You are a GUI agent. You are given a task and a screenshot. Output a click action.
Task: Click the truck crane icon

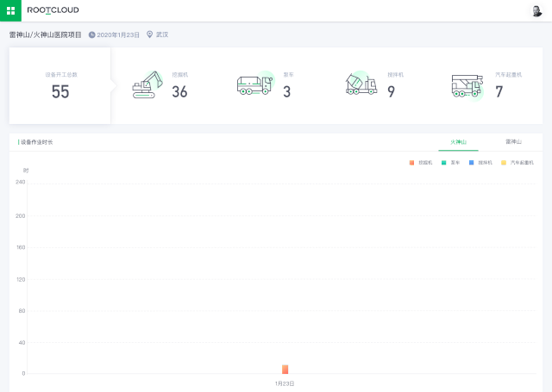point(467,85)
